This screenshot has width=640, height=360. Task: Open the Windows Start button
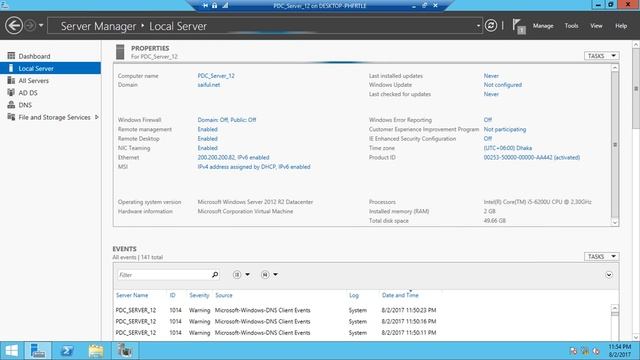[x=11, y=351]
